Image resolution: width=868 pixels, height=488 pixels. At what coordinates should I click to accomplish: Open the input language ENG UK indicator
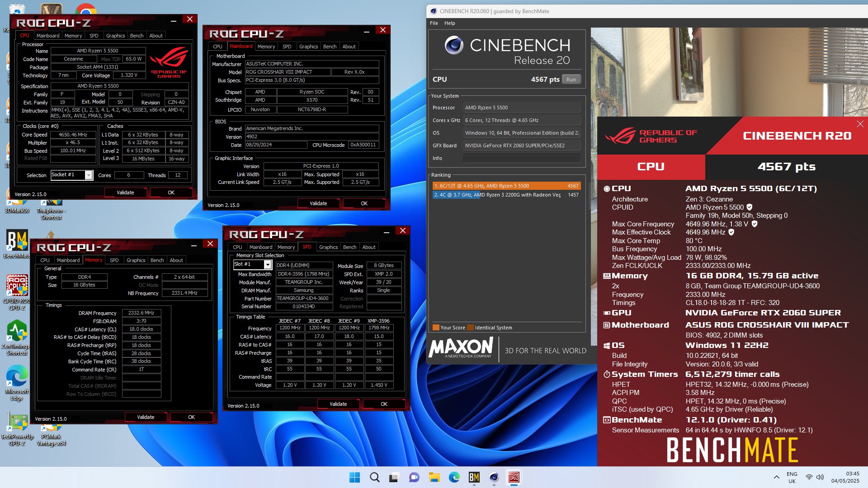792,478
